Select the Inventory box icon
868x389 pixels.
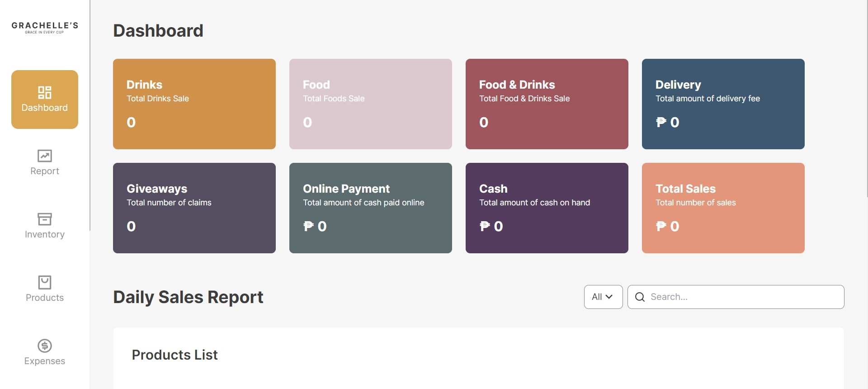click(45, 219)
